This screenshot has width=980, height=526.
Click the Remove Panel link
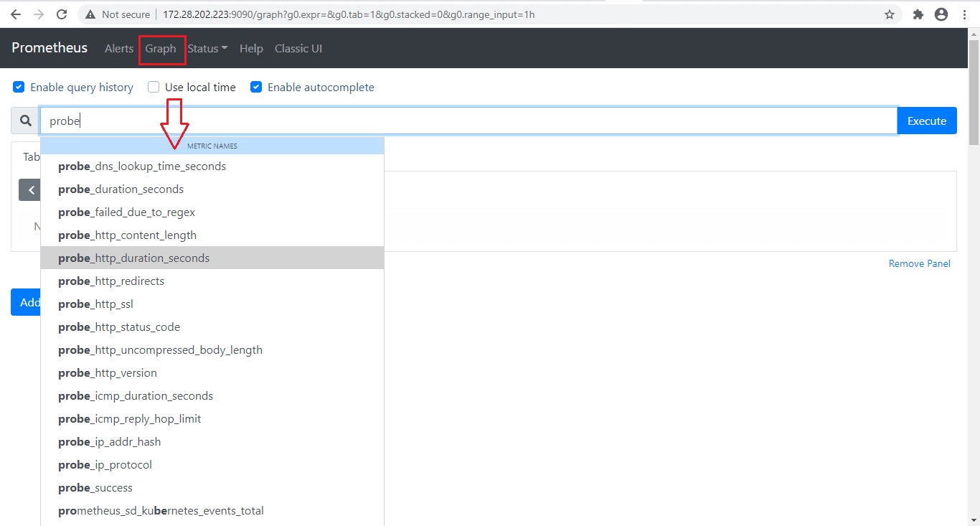tap(919, 263)
